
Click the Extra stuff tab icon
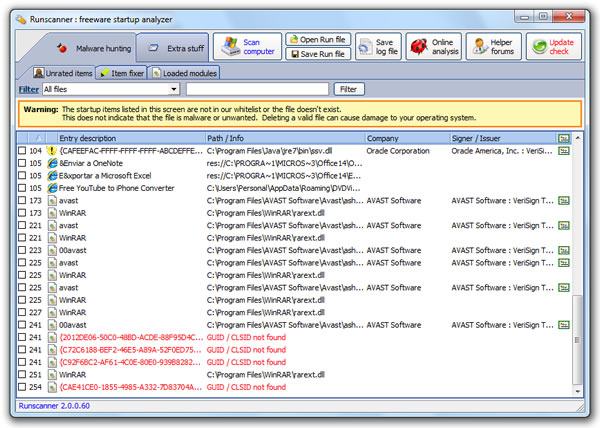click(153, 48)
